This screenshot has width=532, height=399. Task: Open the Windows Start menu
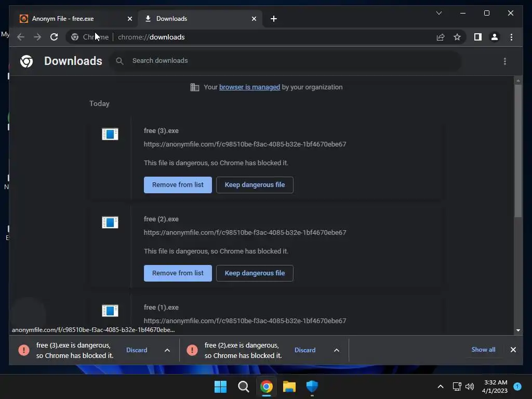pos(220,387)
